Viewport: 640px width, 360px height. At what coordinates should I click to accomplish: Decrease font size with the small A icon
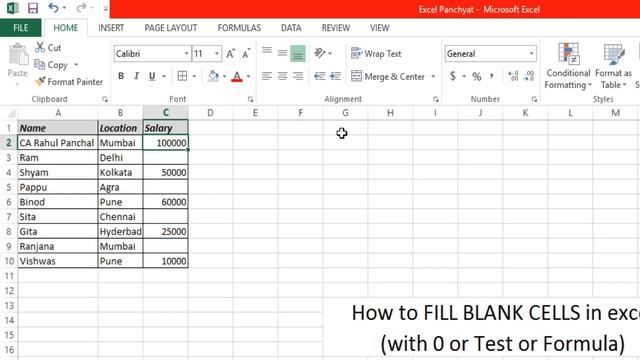pos(246,54)
